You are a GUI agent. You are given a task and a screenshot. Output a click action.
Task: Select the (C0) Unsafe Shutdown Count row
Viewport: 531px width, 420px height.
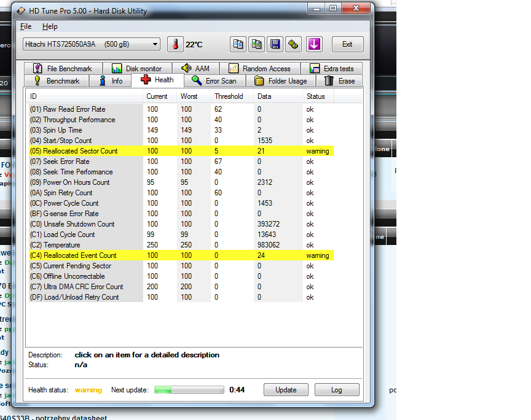click(181, 224)
